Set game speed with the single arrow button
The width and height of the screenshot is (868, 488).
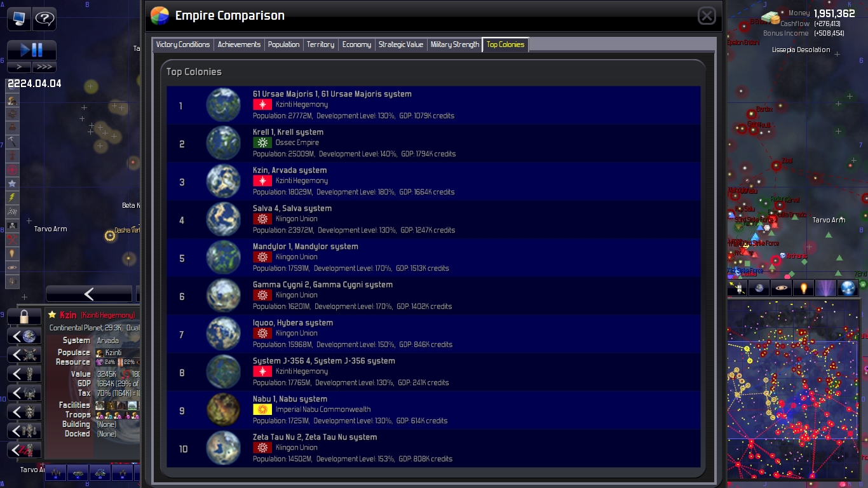(x=19, y=67)
